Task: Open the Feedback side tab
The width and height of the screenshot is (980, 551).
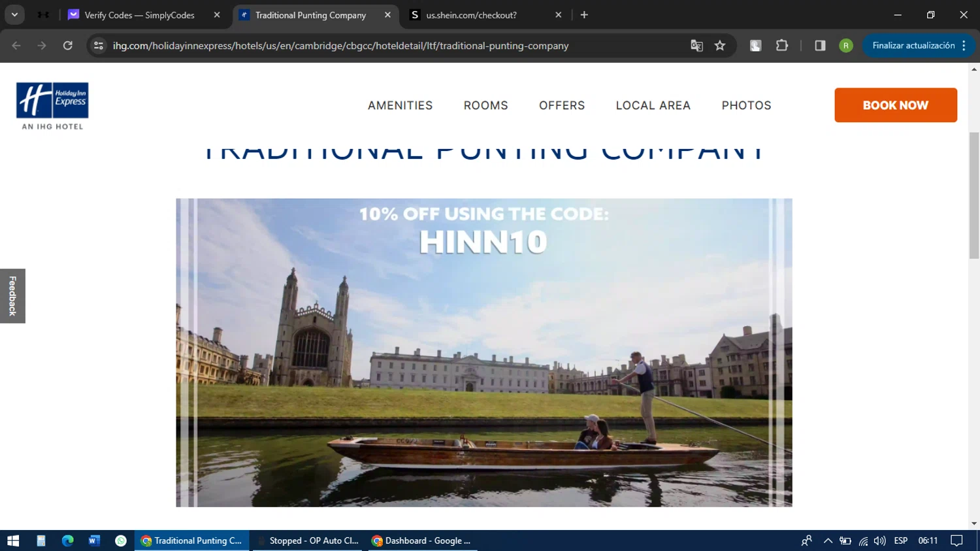Action: point(12,296)
